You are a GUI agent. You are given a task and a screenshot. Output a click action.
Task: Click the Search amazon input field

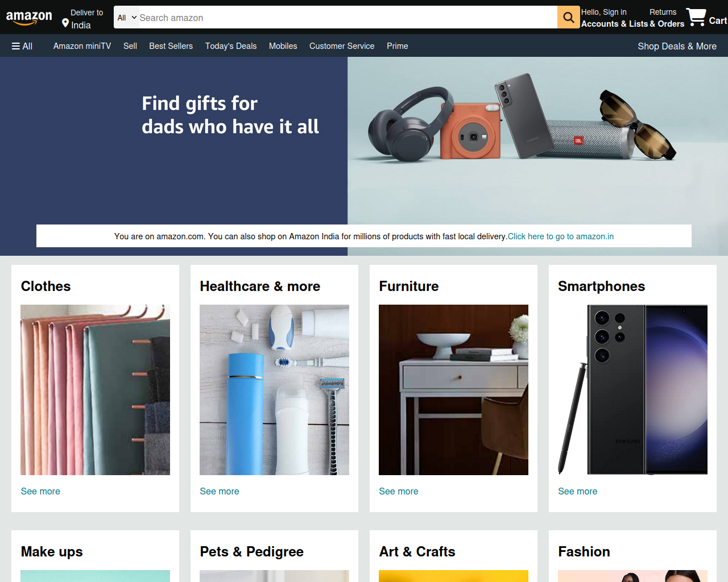pyautogui.click(x=348, y=17)
